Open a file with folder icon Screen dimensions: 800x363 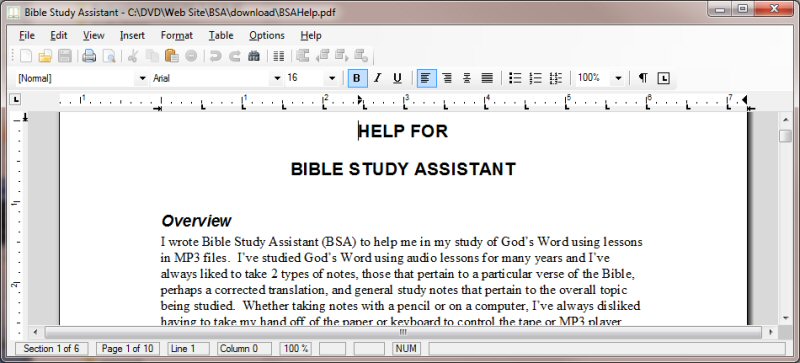coord(45,56)
